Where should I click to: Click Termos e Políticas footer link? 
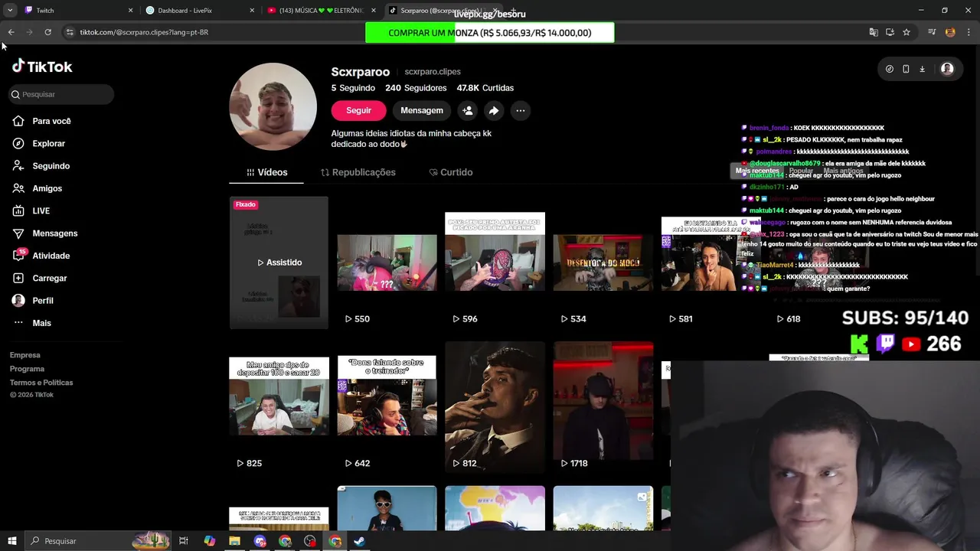tap(41, 383)
